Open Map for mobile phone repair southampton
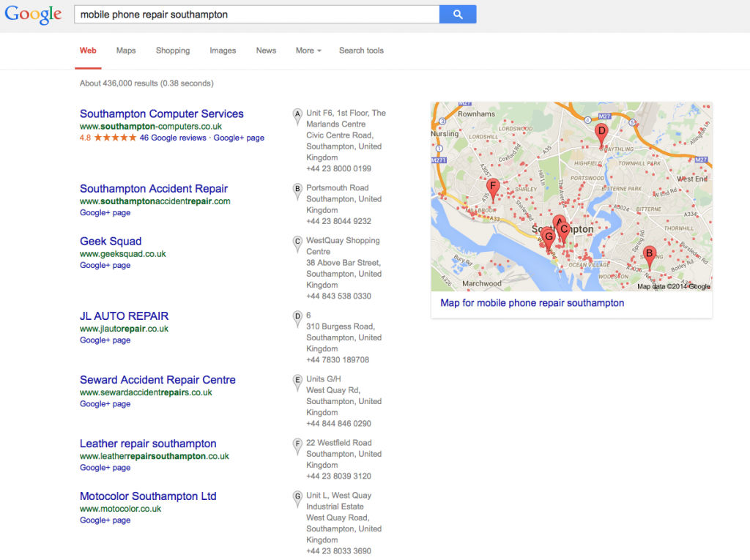 coord(532,303)
